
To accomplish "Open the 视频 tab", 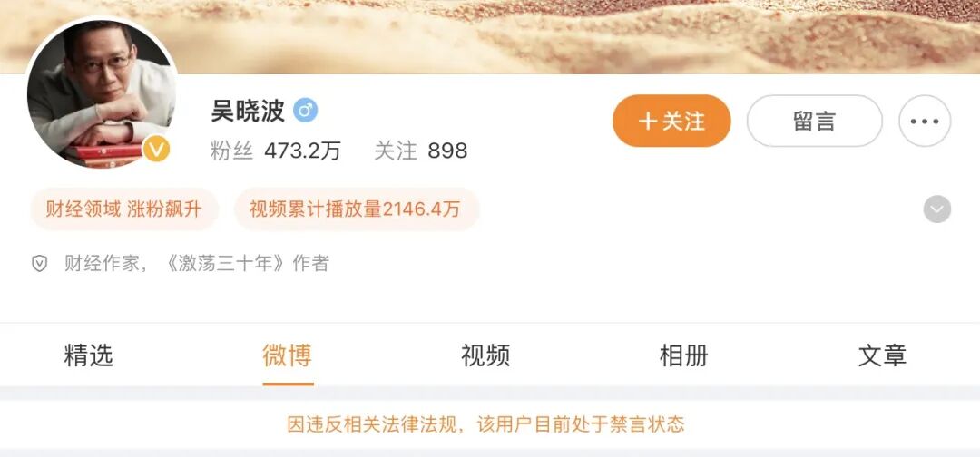I will [x=485, y=355].
